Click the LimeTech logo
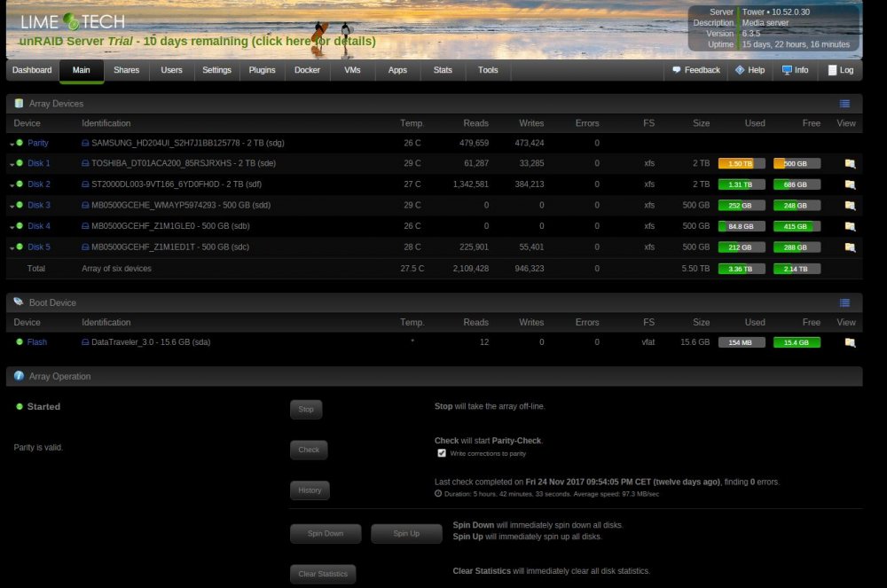Image resolution: width=887 pixels, height=588 pixels. (x=73, y=22)
